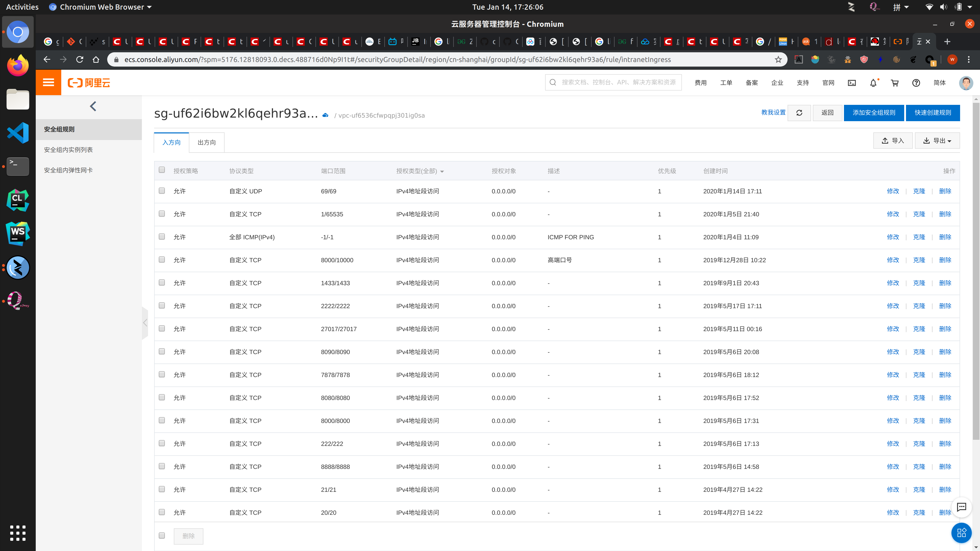The image size is (980, 551).
Task: Expand the 导出 export dropdown
Action: (937, 141)
